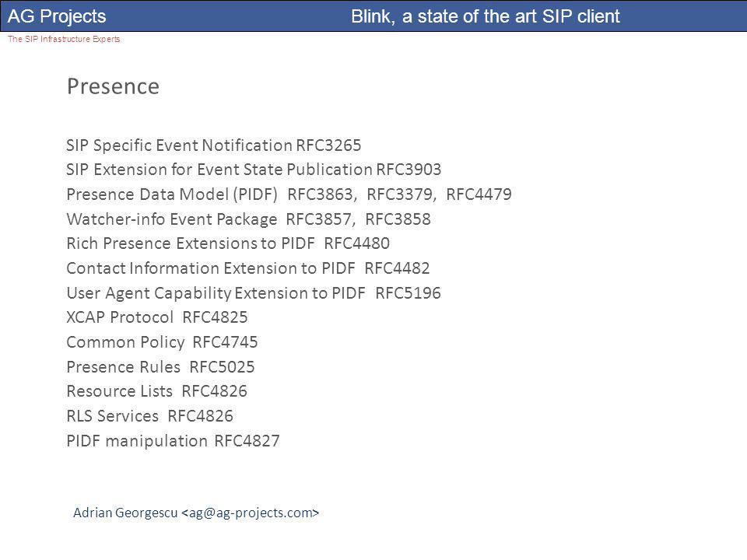Click the RLS Services line

150,415
